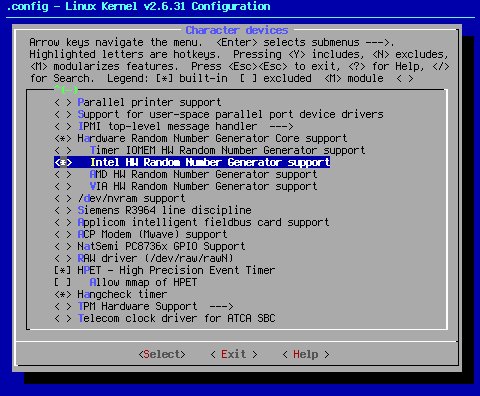Toggle the IPMI top-level message handler state box
The height and width of the screenshot is (396, 480).
(x=63, y=126)
